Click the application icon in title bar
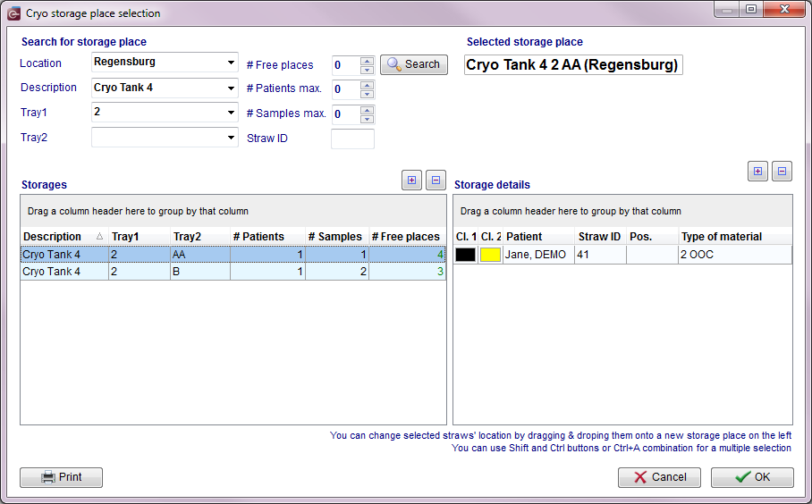The width and height of the screenshot is (812, 504). [x=14, y=13]
